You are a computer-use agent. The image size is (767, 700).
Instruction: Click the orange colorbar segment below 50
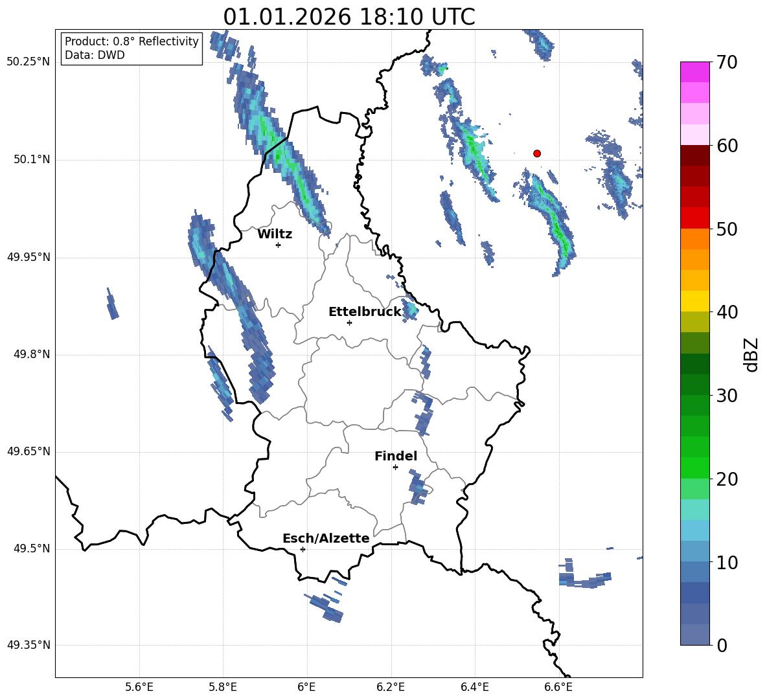tap(695, 239)
